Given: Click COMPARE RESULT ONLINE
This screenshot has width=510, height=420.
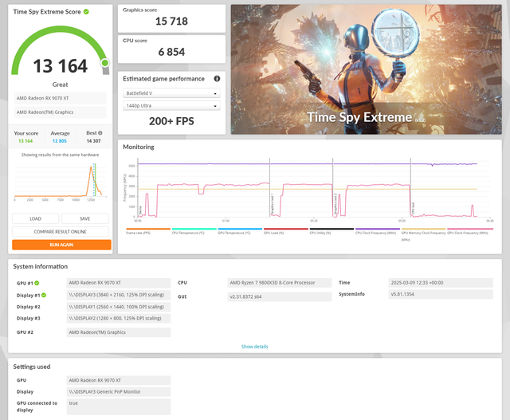Looking at the screenshot, I should (x=61, y=232).
